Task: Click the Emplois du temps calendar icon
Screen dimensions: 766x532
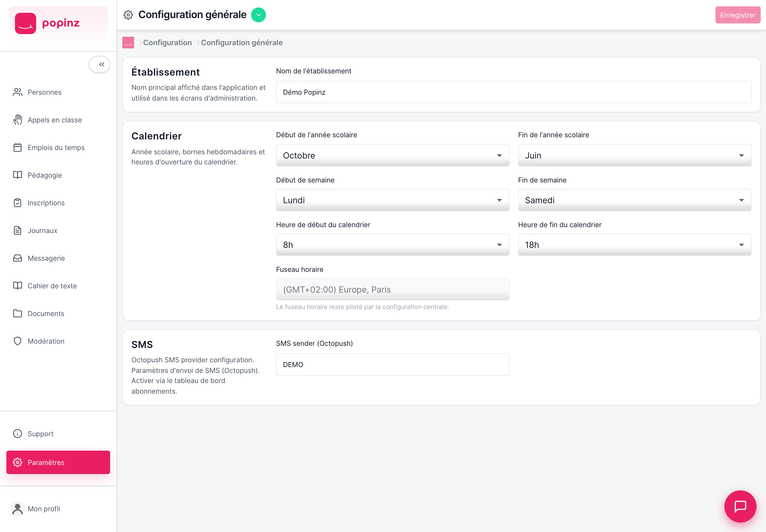Action: pyautogui.click(x=17, y=147)
